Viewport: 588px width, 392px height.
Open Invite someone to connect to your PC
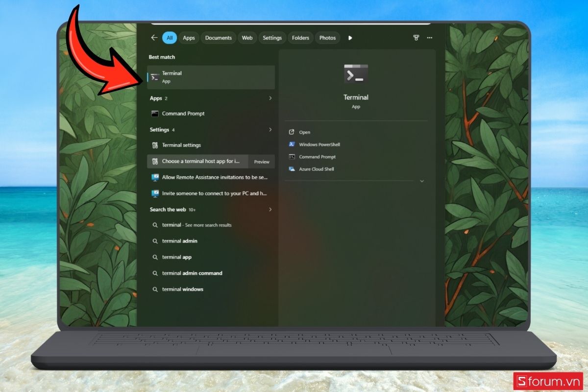pos(211,194)
